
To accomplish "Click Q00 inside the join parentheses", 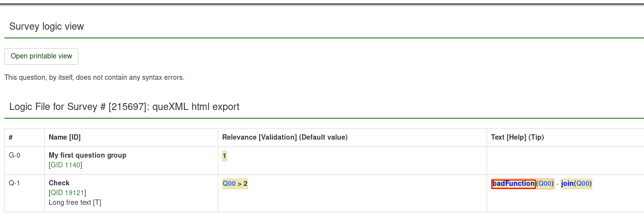I will 583,183.
